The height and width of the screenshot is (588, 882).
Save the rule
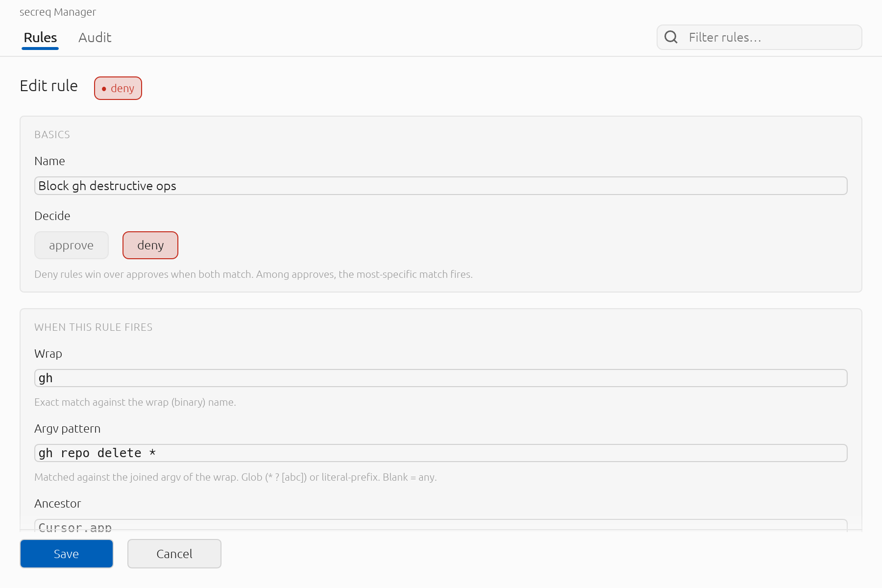tap(67, 554)
